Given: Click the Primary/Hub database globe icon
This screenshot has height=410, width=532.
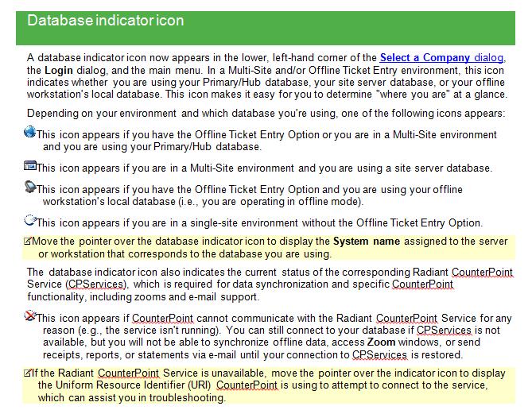Looking at the screenshot, I should pos(30,133).
